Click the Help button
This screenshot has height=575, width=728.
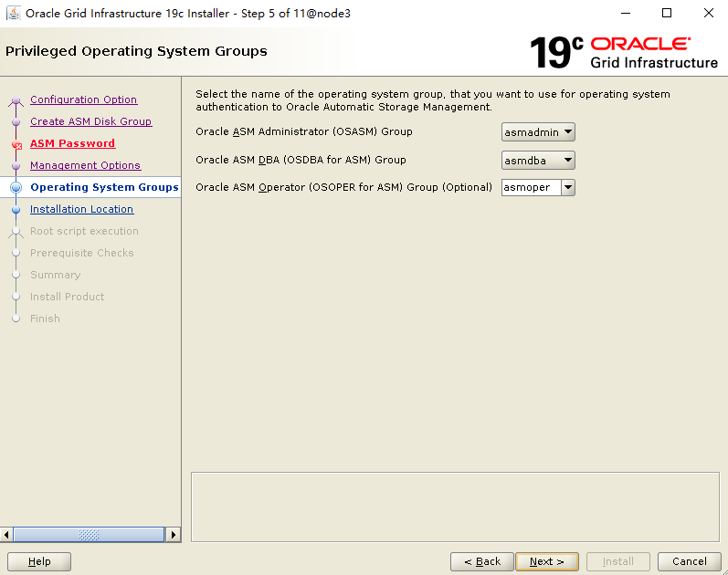[x=39, y=561]
